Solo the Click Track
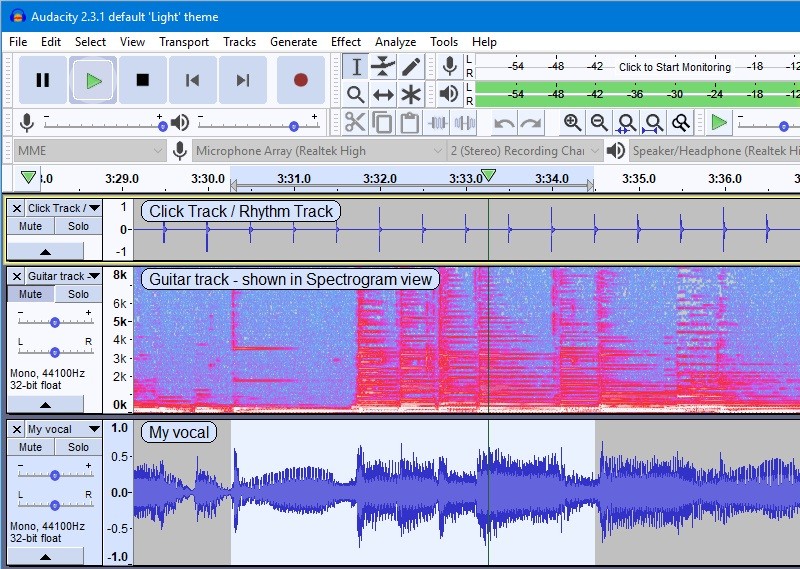 [x=79, y=226]
